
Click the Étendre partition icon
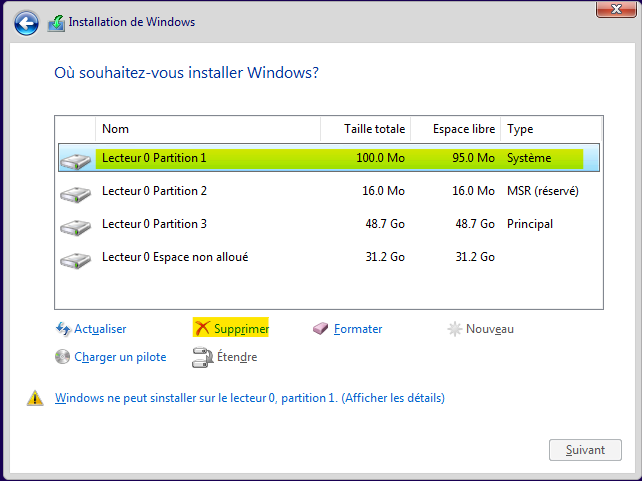coord(202,357)
